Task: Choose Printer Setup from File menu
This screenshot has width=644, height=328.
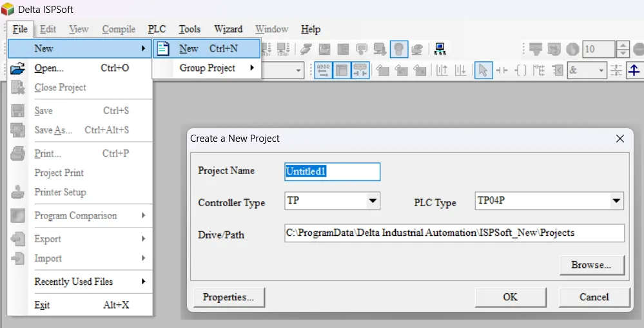Action: 80,192
